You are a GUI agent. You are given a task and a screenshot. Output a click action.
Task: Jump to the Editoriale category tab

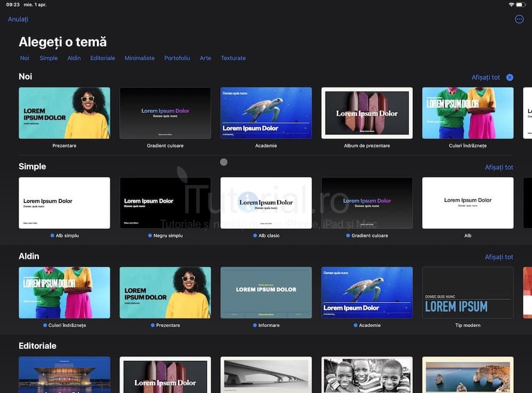103,58
